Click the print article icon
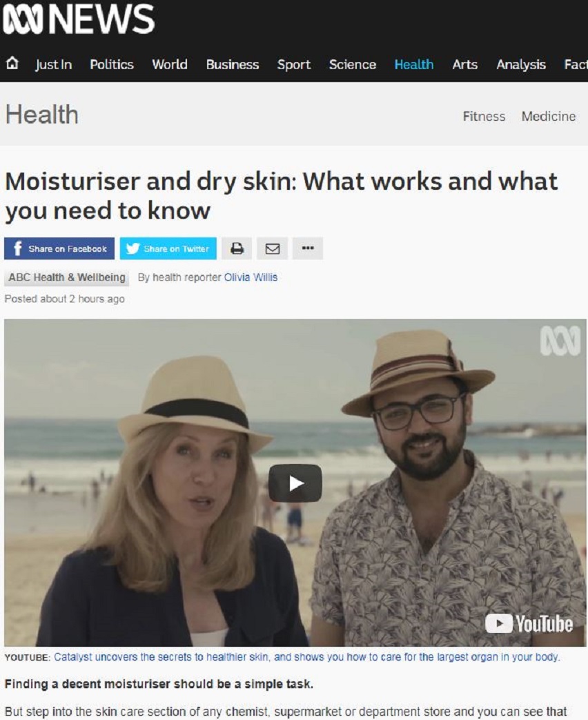Image resolution: width=588 pixels, height=720 pixels. pyautogui.click(x=237, y=249)
